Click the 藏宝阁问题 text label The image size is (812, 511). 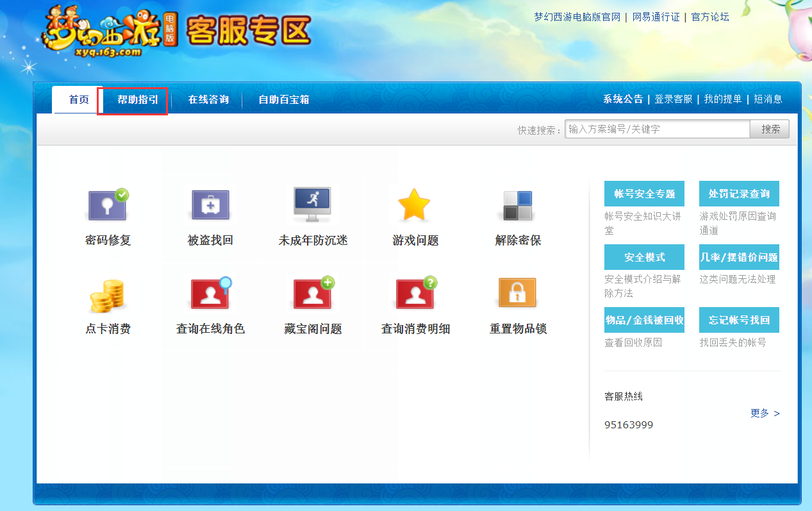point(313,329)
